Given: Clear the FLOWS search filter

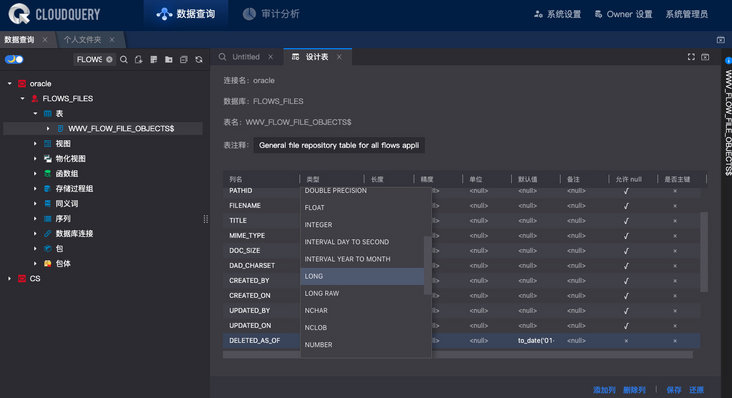Looking at the screenshot, I should pos(109,59).
